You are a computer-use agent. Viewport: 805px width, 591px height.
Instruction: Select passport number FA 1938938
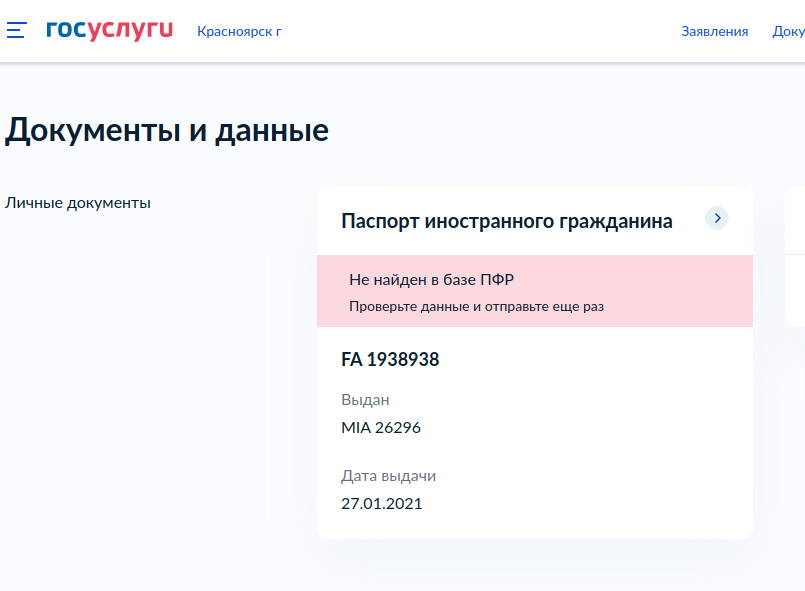coord(390,360)
